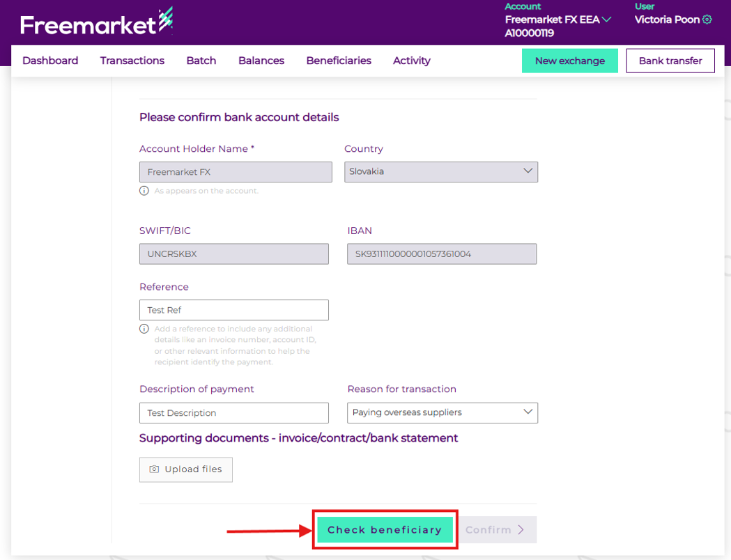Open Reason for transaction dropdown

pyautogui.click(x=442, y=412)
